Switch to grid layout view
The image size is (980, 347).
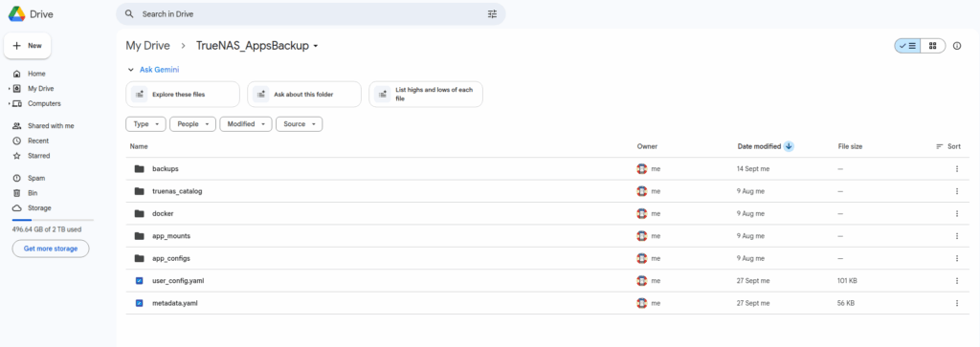click(x=932, y=46)
